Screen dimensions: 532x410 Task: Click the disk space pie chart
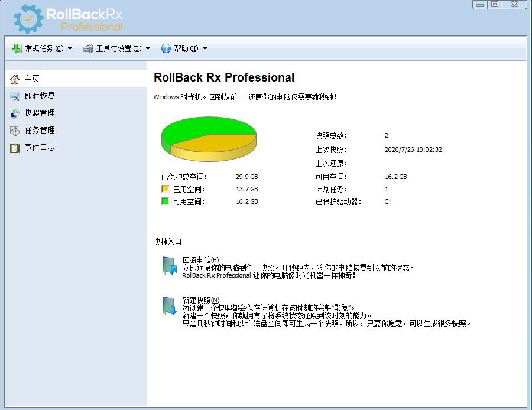(209, 138)
